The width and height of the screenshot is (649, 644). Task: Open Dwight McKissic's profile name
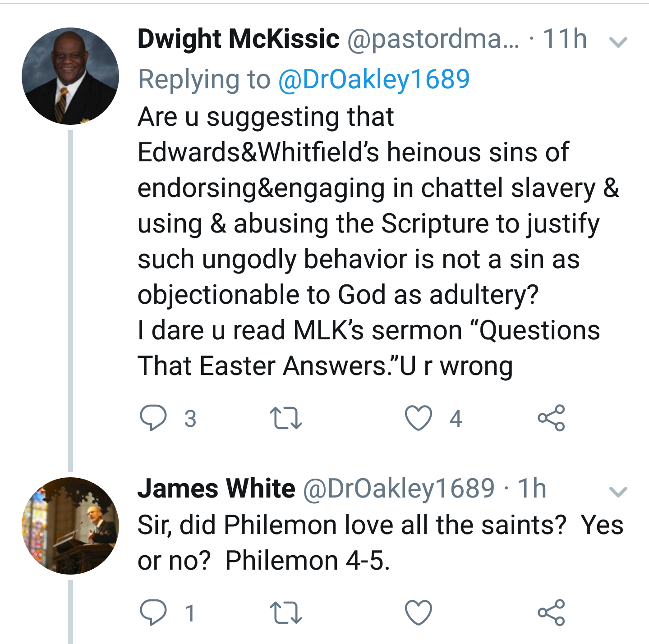[x=238, y=39]
